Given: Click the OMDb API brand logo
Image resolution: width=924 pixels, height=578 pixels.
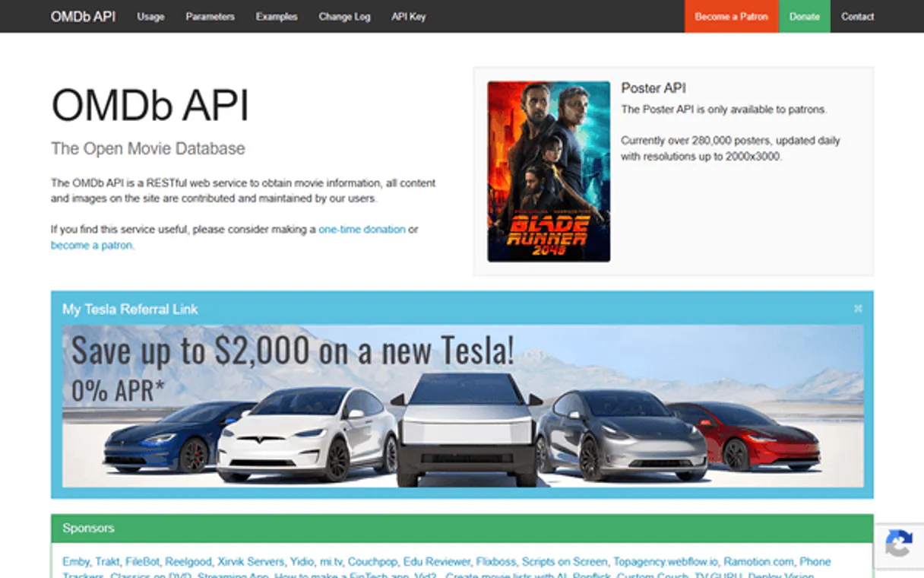Looking at the screenshot, I should 83,17.
